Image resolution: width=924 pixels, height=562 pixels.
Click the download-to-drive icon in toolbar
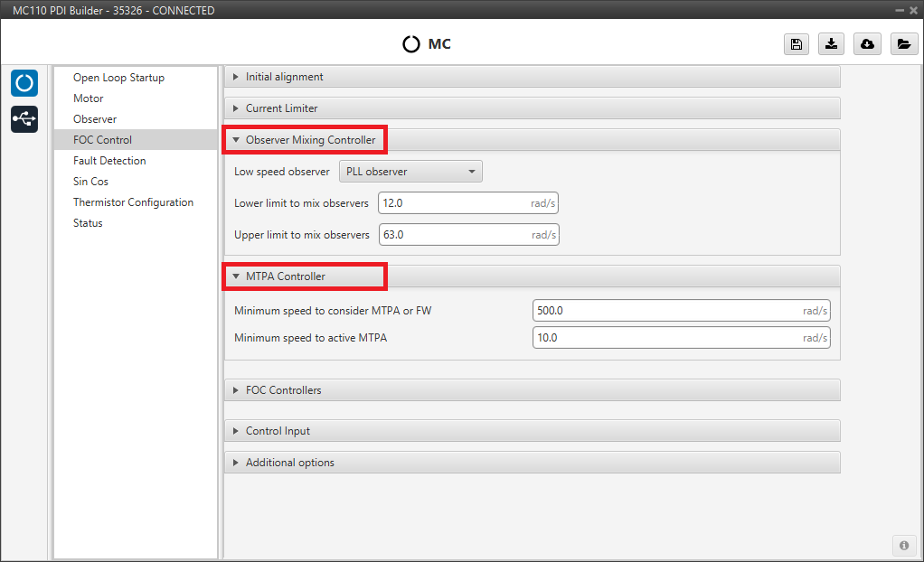[831, 44]
